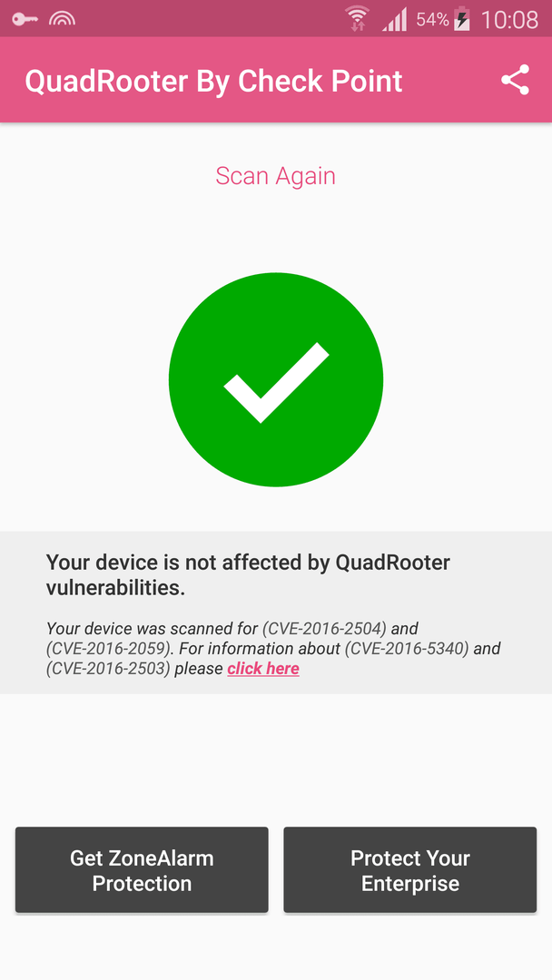This screenshot has height=980, width=552.
Task: Tap the VPN key status icon
Action: [x=25, y=19]
